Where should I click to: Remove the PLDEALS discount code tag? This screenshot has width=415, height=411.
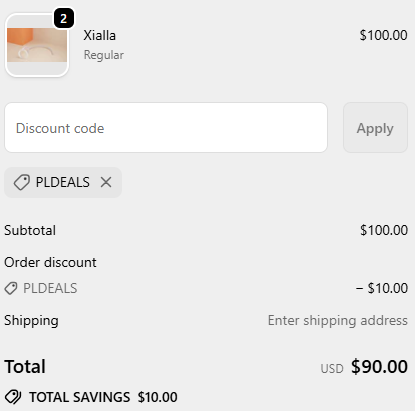coord(106,182)
